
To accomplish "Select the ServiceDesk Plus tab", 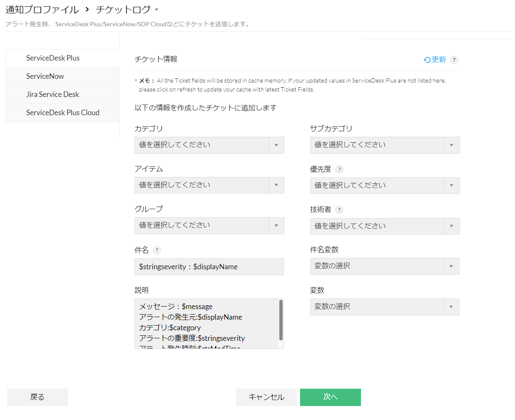I will tap(53, 58).
